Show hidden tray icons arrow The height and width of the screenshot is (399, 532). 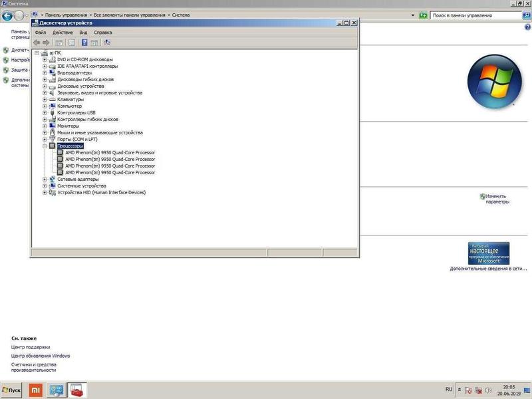[460, 390]
